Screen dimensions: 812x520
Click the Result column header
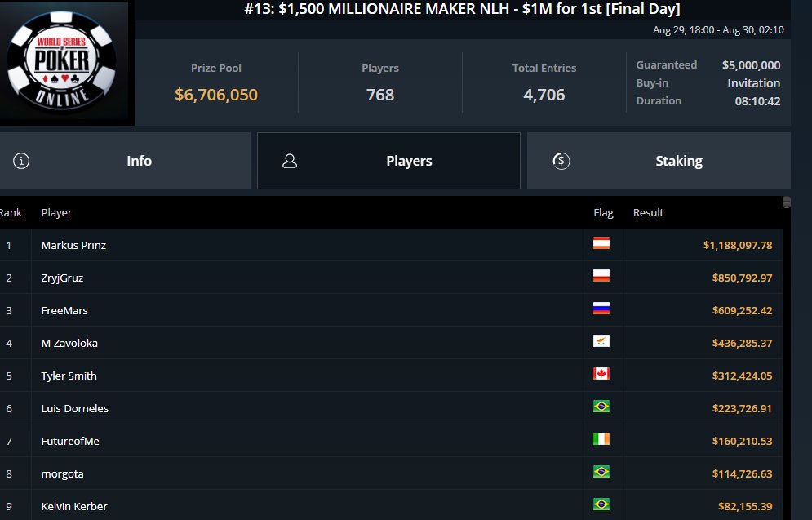tap(648, 212)
